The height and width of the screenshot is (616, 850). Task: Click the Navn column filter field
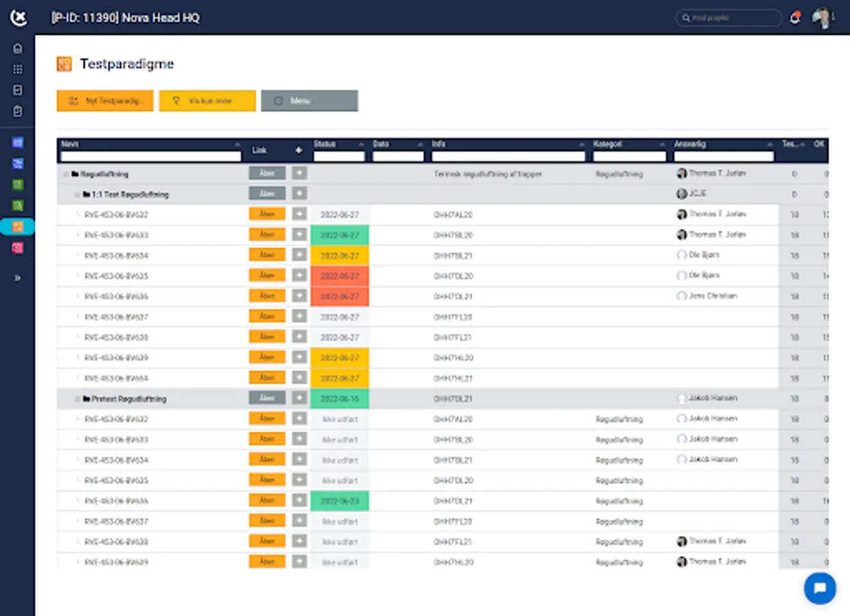pos(151,157)
